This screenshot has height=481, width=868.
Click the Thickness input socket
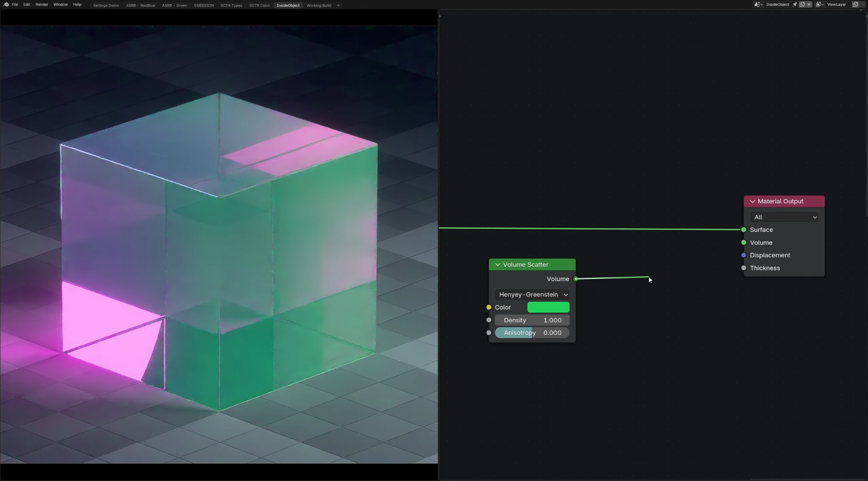pos(744,268)
